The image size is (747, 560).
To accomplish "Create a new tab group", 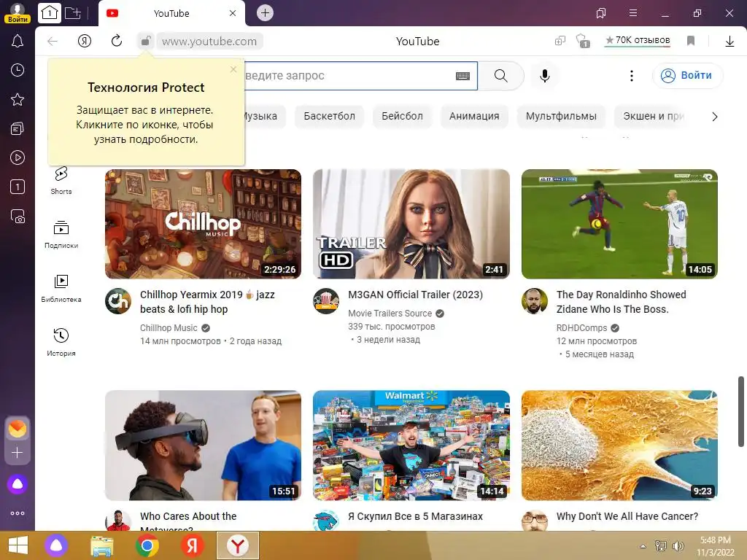I will point(72,13).
